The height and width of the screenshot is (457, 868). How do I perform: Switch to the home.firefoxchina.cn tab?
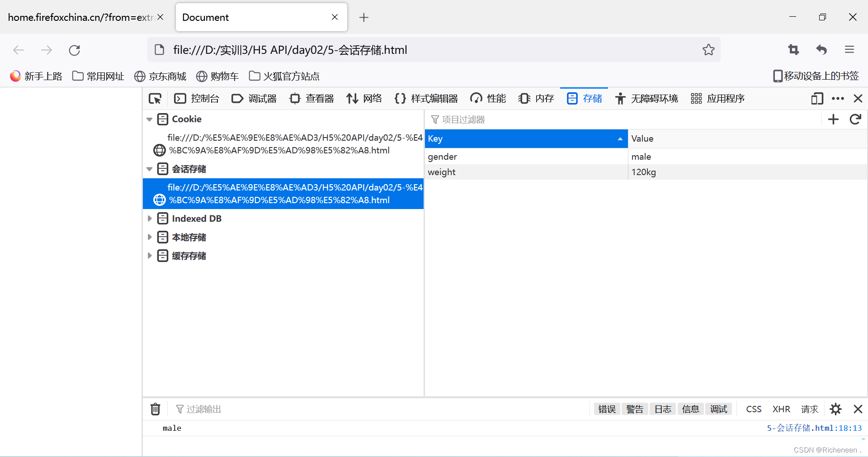click(x=81, y=17)
